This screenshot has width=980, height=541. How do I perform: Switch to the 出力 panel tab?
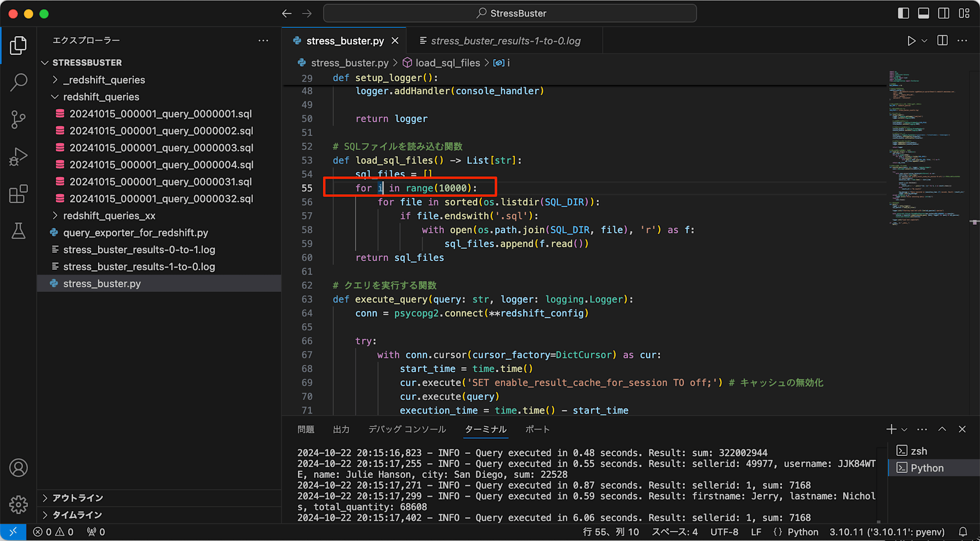341,429
